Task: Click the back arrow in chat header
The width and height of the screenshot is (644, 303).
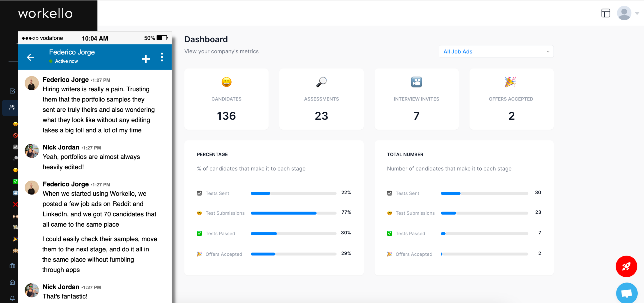Action: tap(30, 57)
